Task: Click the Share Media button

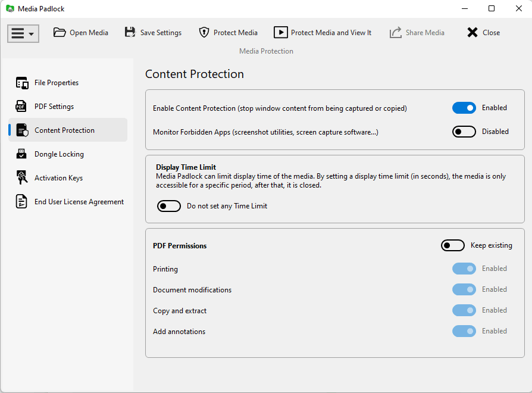Action: pos(417,33)
